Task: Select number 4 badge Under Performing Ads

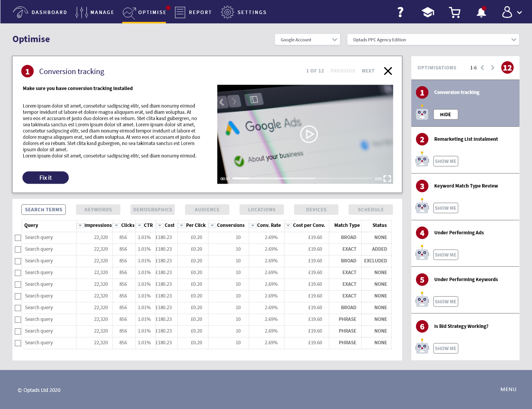Action: 422,233
